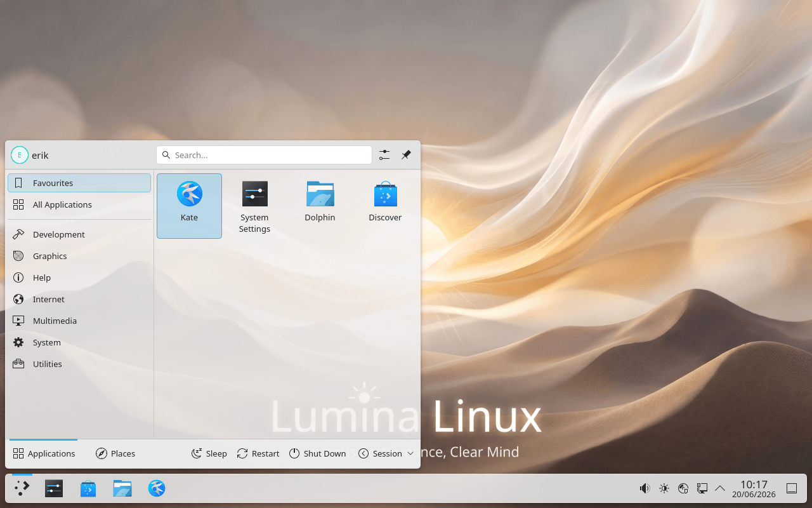Image resolution: width=812 pixels, height=508 pixels.
Task: Open the brightness tray icon
Action: click(664, 488)
